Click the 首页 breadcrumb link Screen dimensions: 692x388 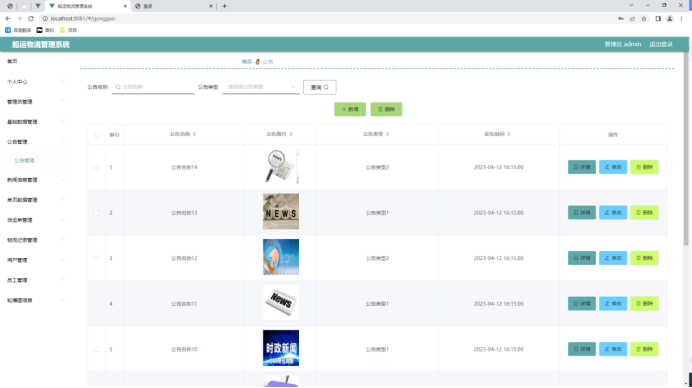(247, 62)
